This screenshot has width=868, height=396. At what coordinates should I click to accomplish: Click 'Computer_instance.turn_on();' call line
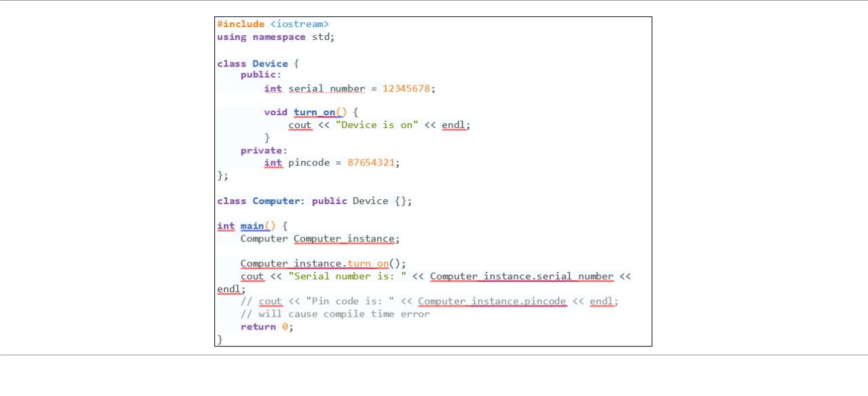[323, 263]
